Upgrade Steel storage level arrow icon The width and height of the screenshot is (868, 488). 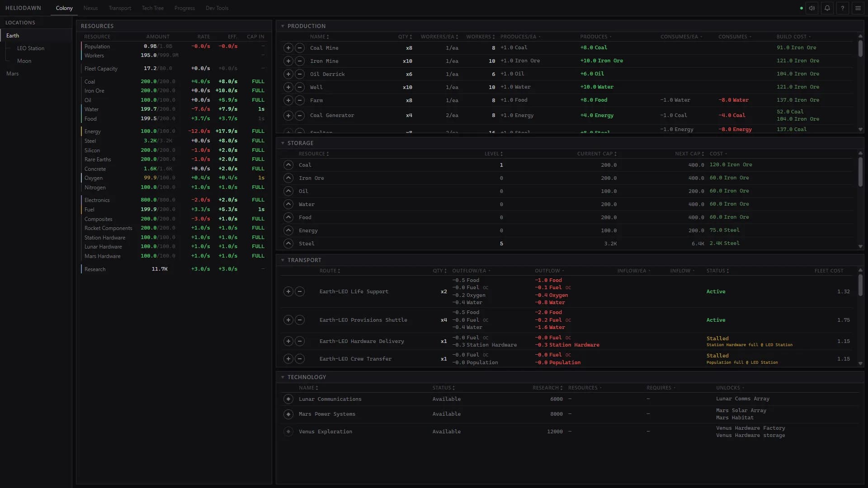point(288,244)
